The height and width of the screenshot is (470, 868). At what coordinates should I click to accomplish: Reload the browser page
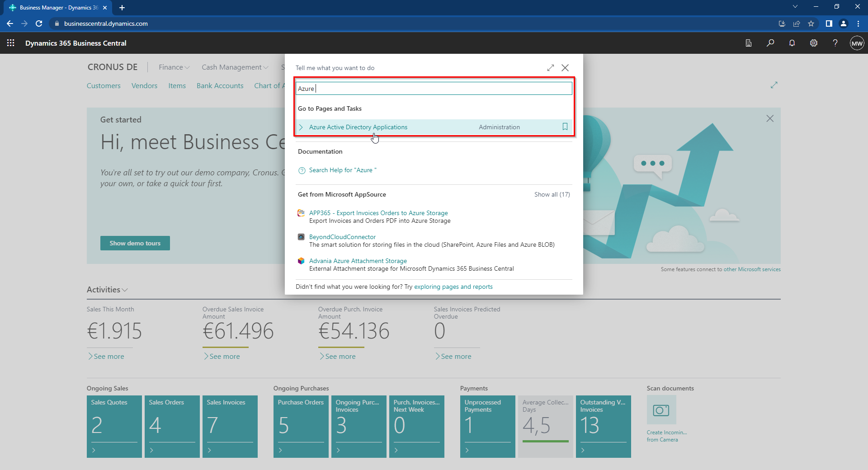click(39, 23)
